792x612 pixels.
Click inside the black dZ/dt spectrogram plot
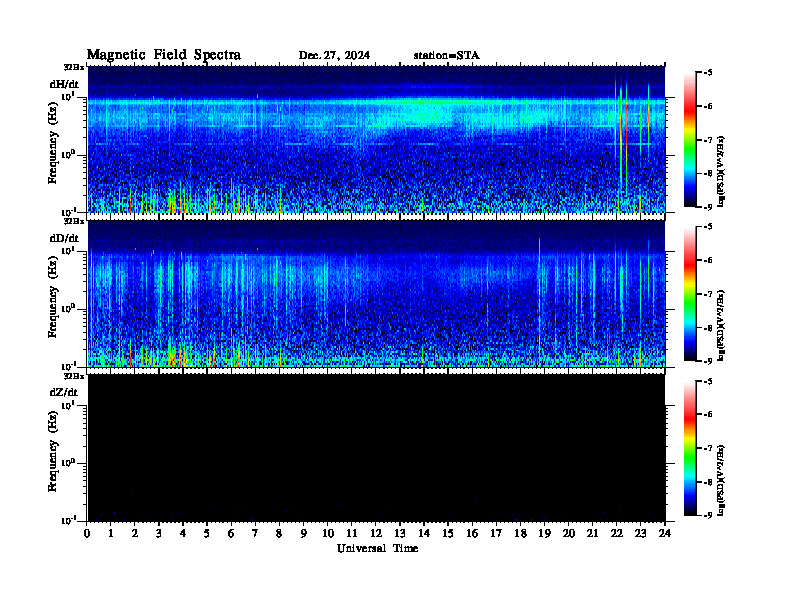[376, 448]
